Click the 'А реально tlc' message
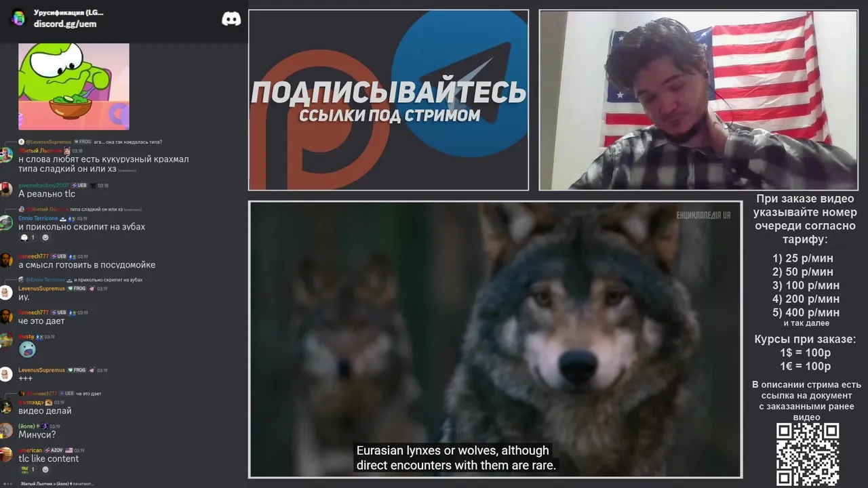 click(x=47, y=194)
